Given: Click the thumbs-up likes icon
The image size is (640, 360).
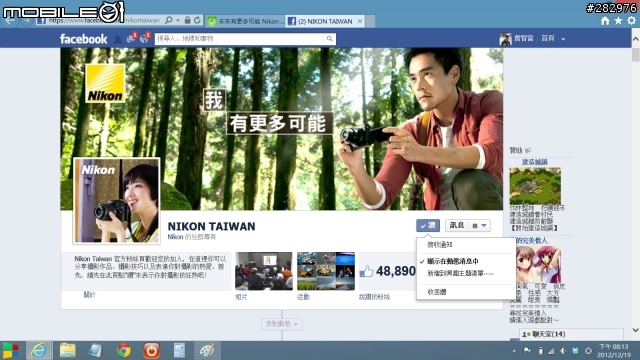Looking at the screenshot, I should 367,271.
